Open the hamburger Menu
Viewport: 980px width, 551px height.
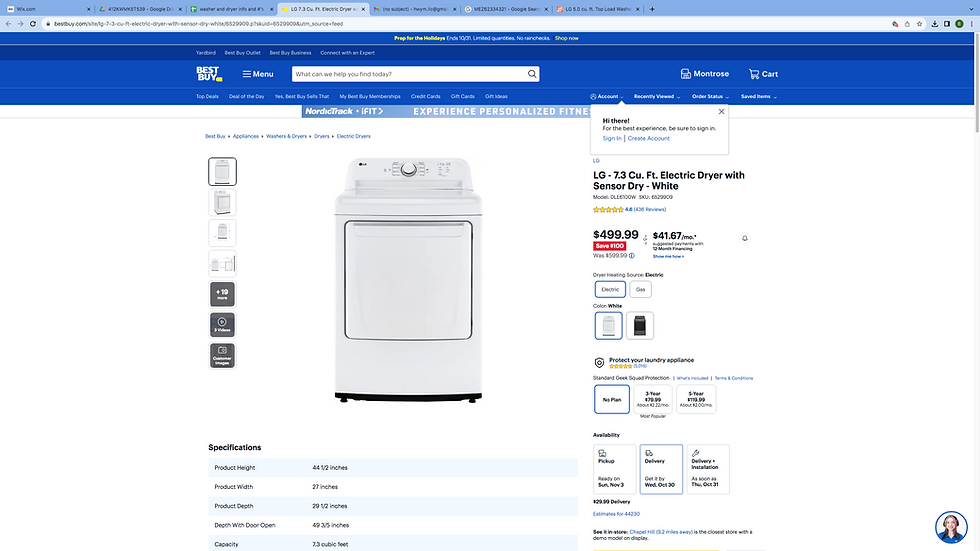point(258,74)
